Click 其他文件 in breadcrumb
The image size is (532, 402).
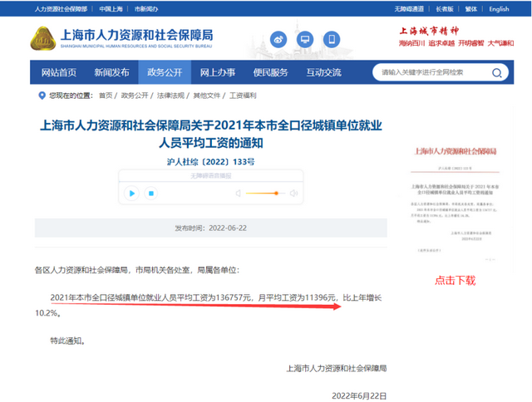tap(207, 96)
